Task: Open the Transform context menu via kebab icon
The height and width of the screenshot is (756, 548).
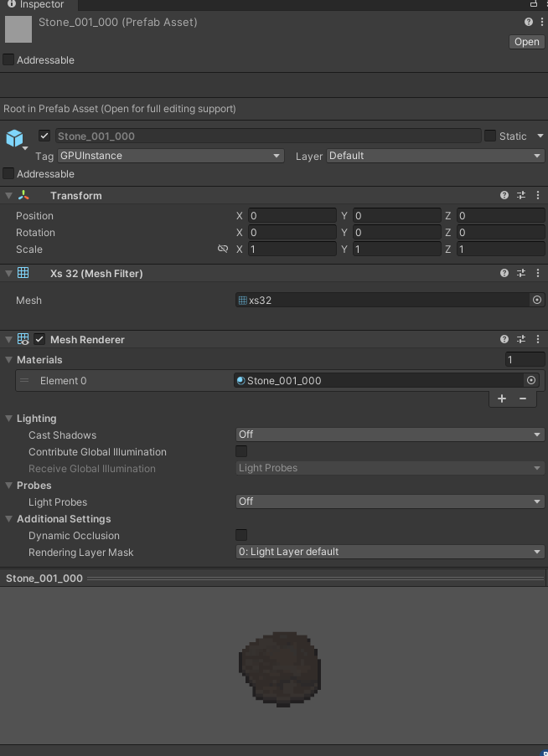Action: click(537, 195)
